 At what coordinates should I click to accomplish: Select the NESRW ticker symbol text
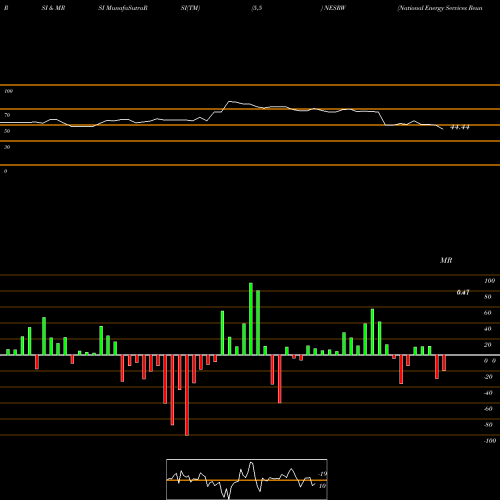tap(335, 8)
